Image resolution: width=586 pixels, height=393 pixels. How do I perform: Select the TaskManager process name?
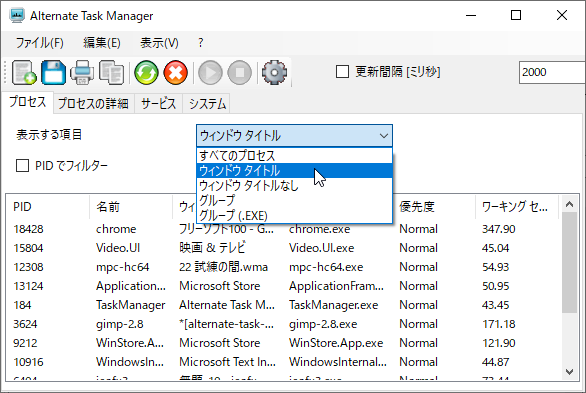tap(130, 305)
